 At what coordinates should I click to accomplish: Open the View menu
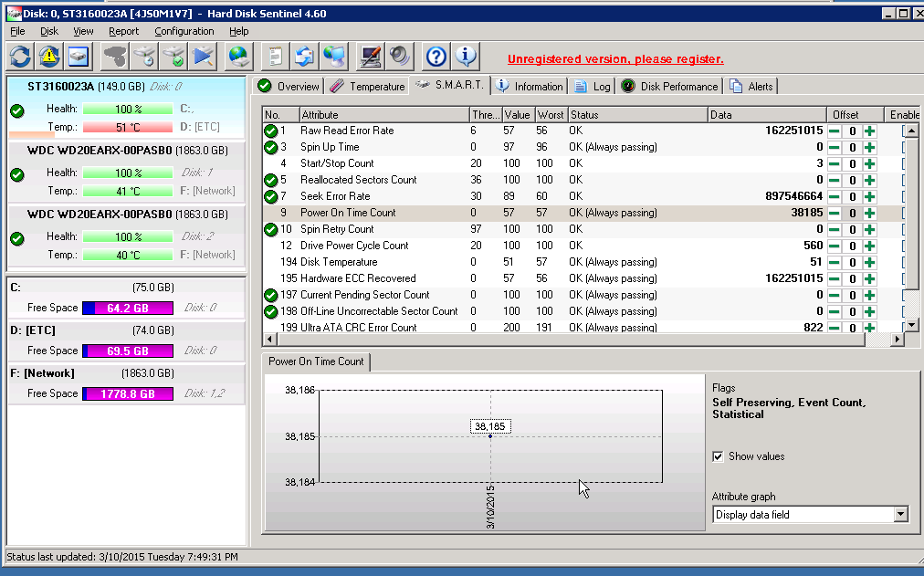coord(83,31)
